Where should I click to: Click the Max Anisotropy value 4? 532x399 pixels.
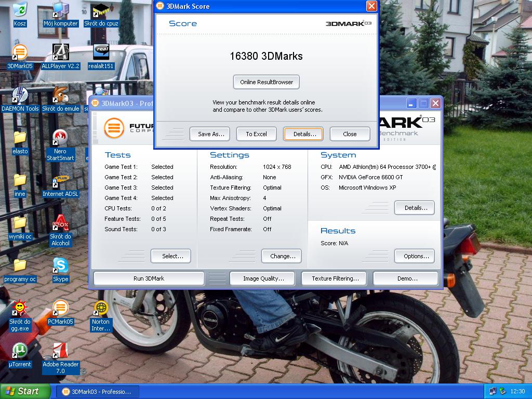point(264,198)
